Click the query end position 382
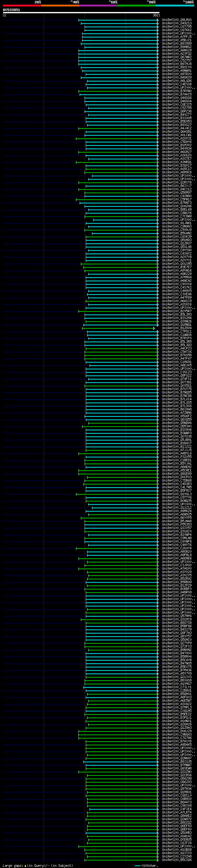The image size is (197, 868). [x=155, y=15]
